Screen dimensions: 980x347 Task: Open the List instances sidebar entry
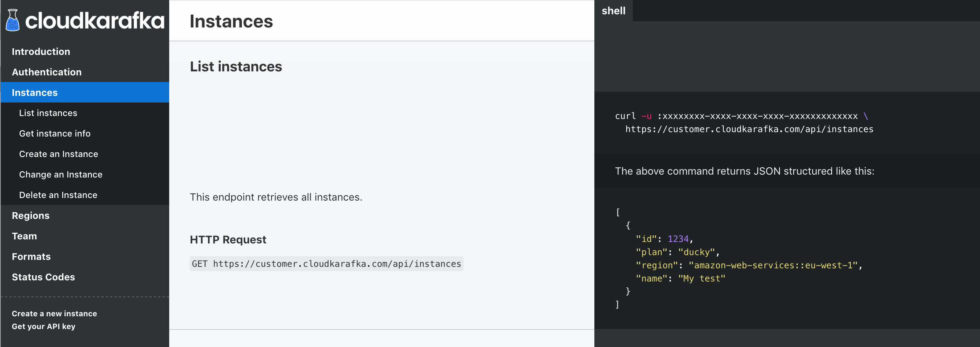(48, 113)
